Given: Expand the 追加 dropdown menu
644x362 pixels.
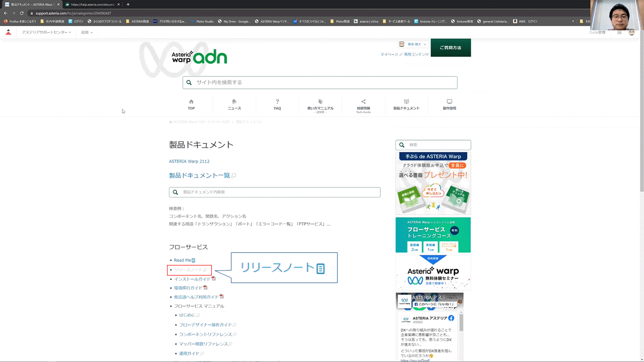Looking at the screenshot, I should 87,32.
